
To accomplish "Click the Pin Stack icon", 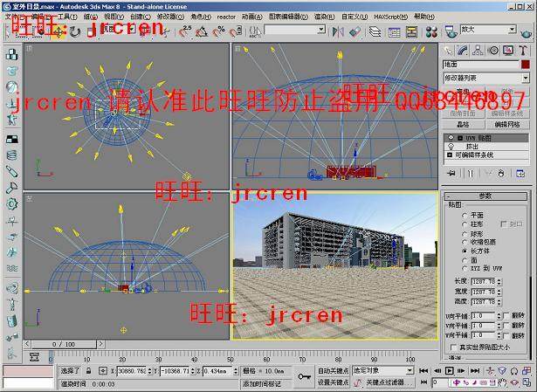I will pos(451,174).
